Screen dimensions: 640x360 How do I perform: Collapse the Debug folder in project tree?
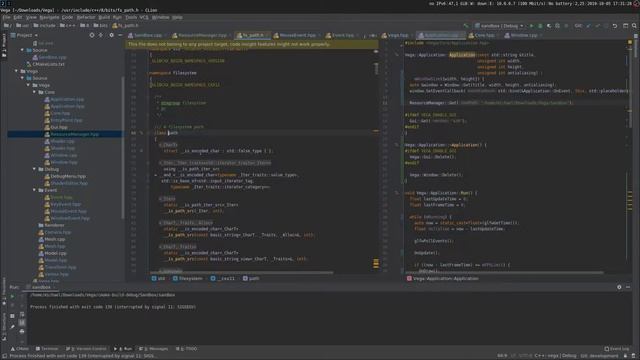[x=34, y=169]
